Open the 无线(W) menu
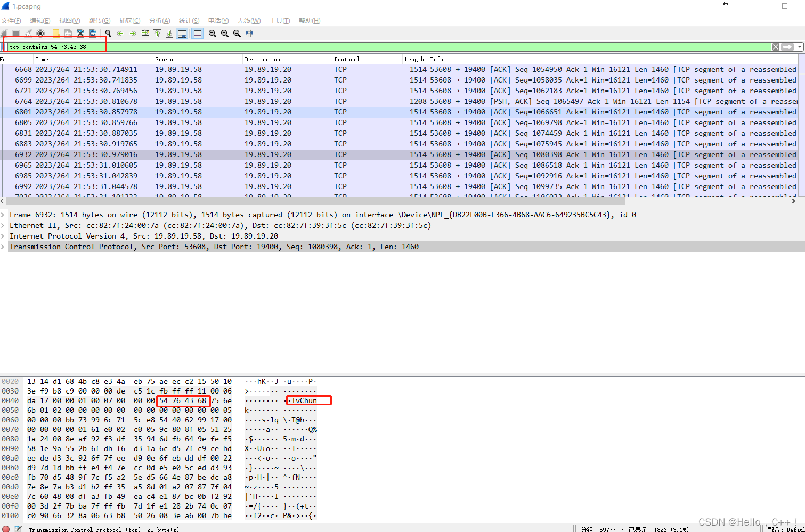 click(x=249, y=21)
